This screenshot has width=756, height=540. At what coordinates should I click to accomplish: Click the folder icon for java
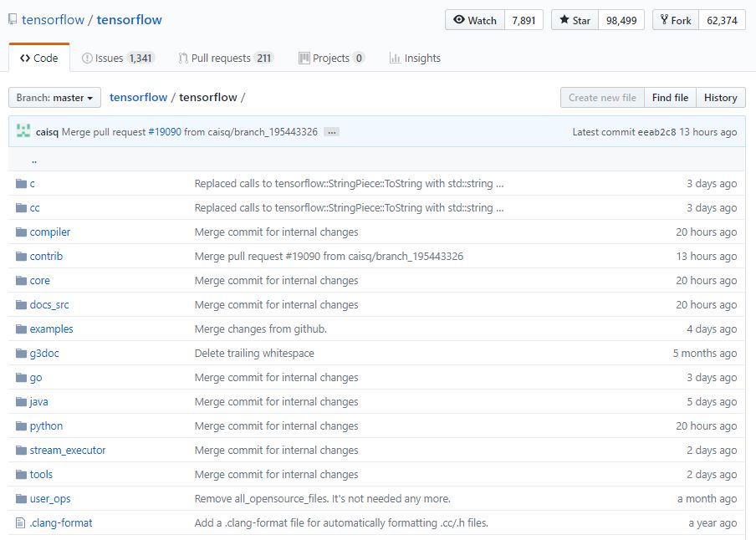point(21,401)
